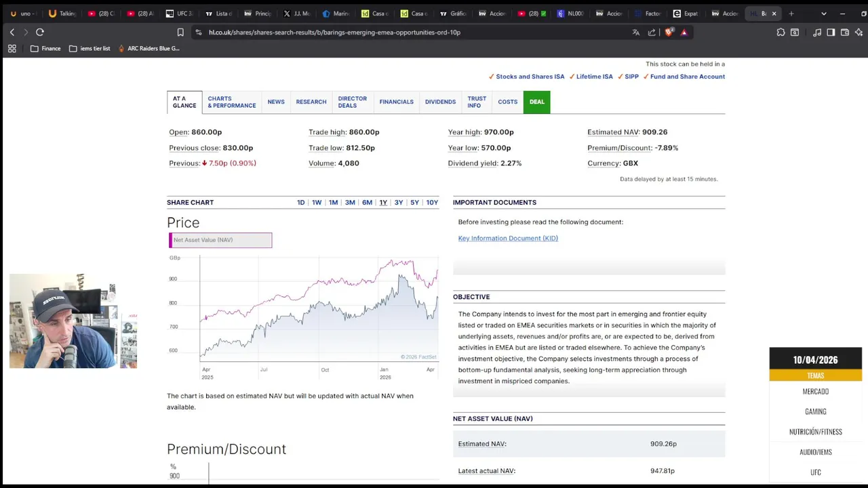Click the new tab plus icon
The width and height of the screenshot is (868, 488).
[x=791, y=14]
